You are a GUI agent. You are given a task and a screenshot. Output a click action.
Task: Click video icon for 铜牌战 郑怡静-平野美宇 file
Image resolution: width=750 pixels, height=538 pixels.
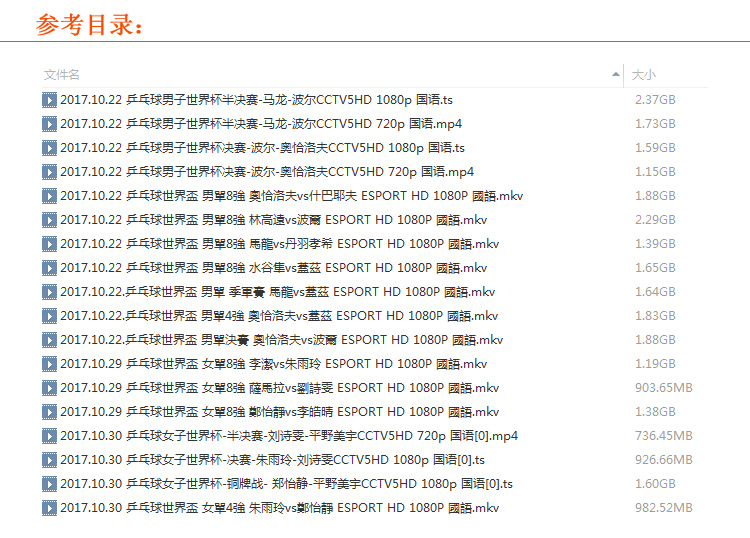click(49, 484)
